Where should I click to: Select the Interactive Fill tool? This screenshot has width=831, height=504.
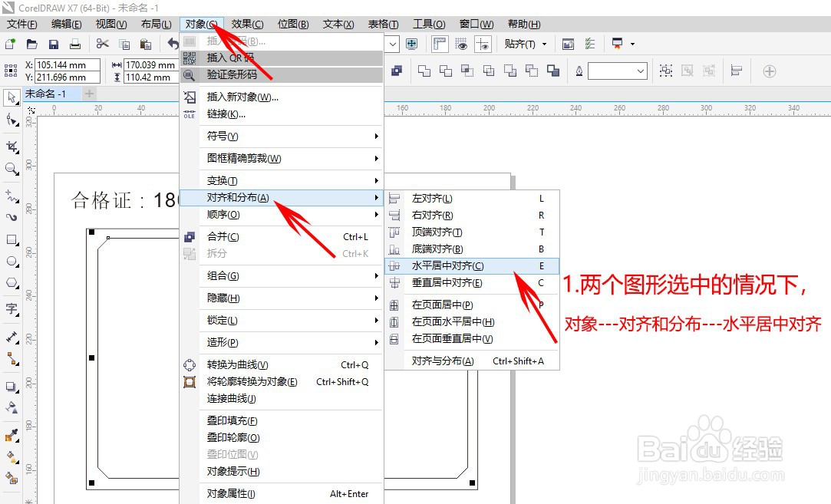click(x=12, y=456)
